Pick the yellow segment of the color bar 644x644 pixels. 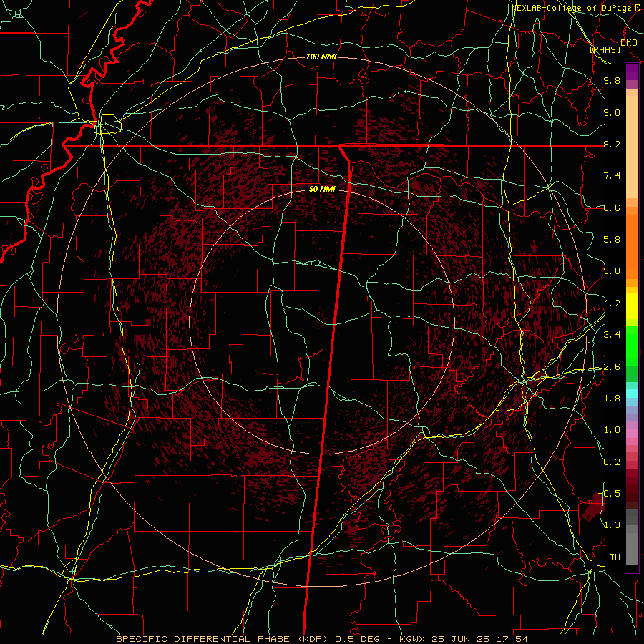632,306
